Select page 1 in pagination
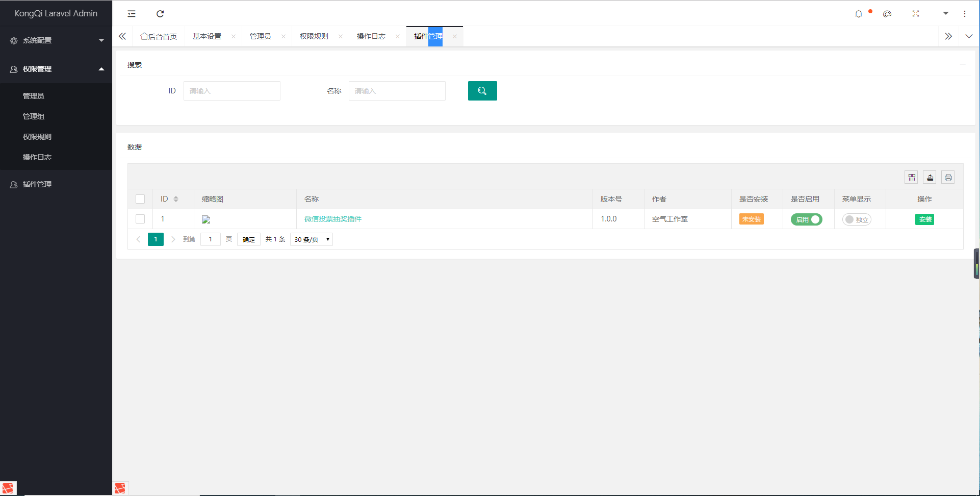 point(156,239)
